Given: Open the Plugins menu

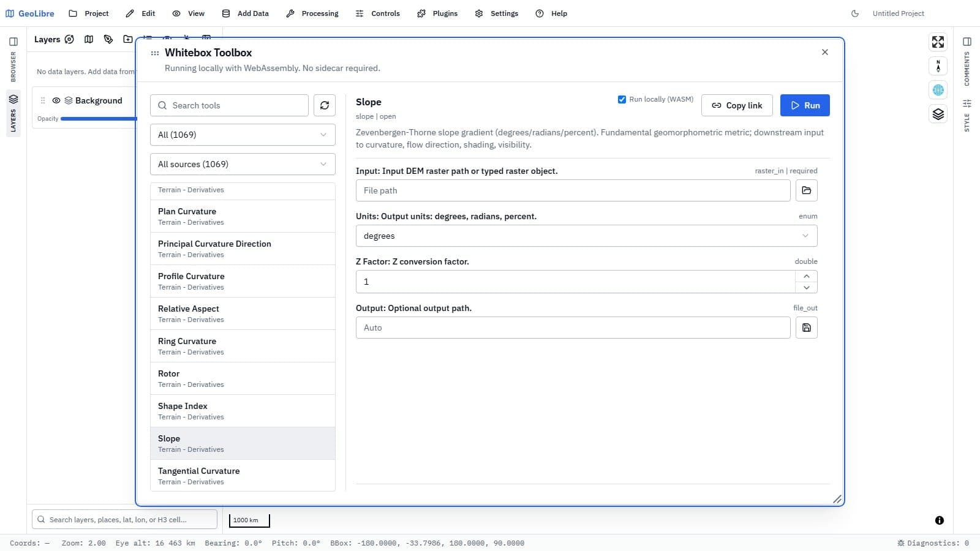Looking at the screenshot, I should click(437, 13).
